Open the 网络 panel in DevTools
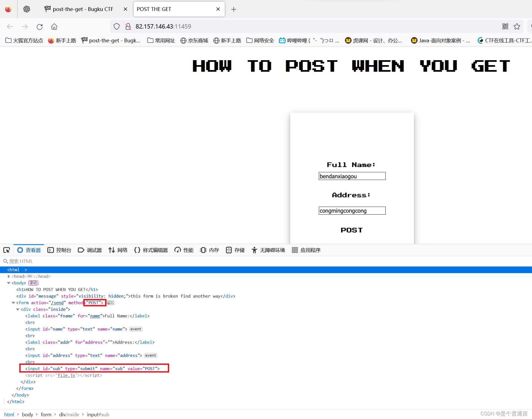Image resolution: width=532 pixels, height=419 pixels. point(118,250)
